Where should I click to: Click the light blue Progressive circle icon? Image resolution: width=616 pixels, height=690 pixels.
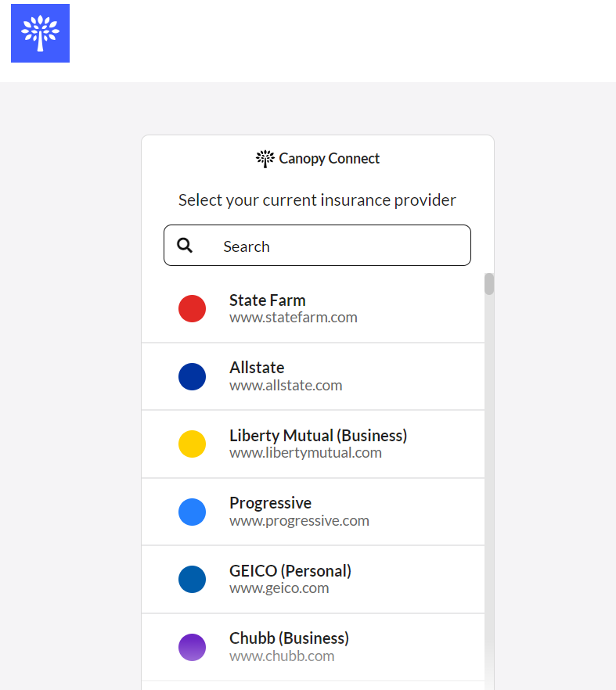click(192, 512)
